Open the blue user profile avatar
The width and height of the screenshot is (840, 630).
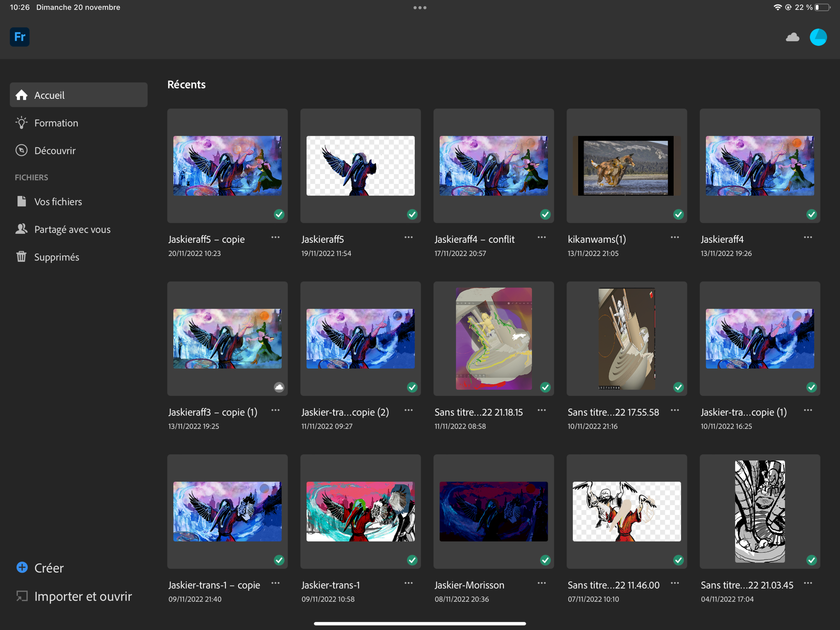tap(818, 37)
